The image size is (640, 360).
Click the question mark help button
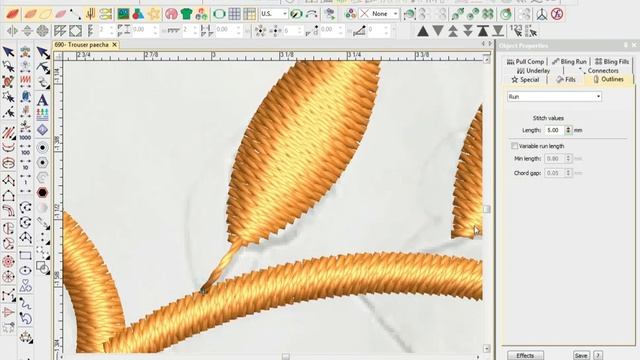click(598, 356)
